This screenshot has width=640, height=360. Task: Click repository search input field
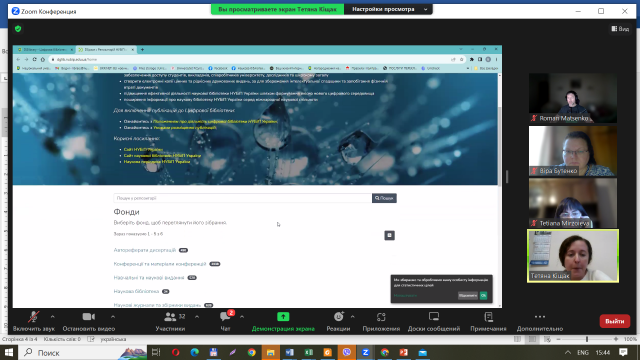[242, 198]
